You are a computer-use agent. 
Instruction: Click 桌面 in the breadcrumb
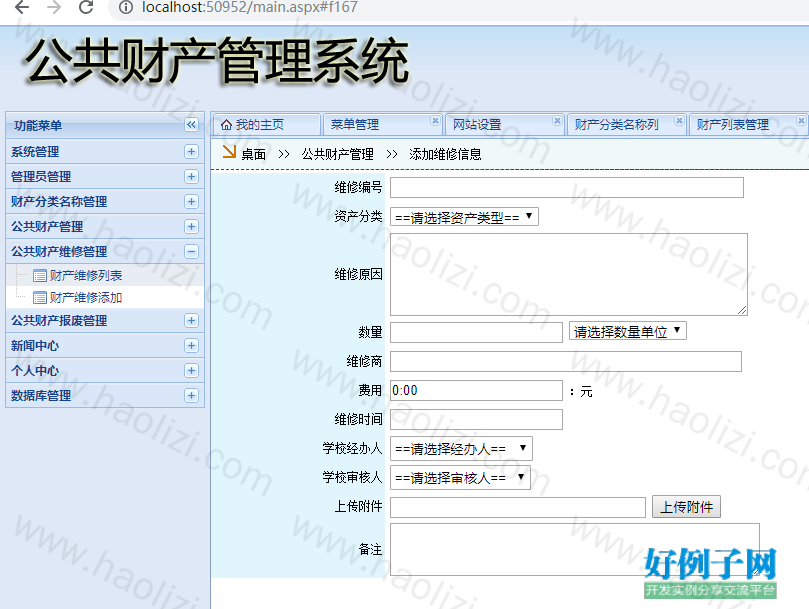click(x=253, y=154)
